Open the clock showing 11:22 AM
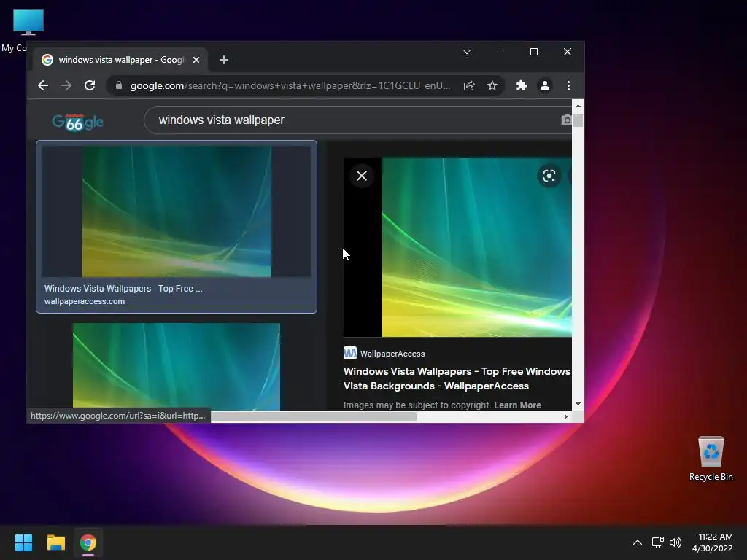The image size is (747, 560). tap(713, 542)
